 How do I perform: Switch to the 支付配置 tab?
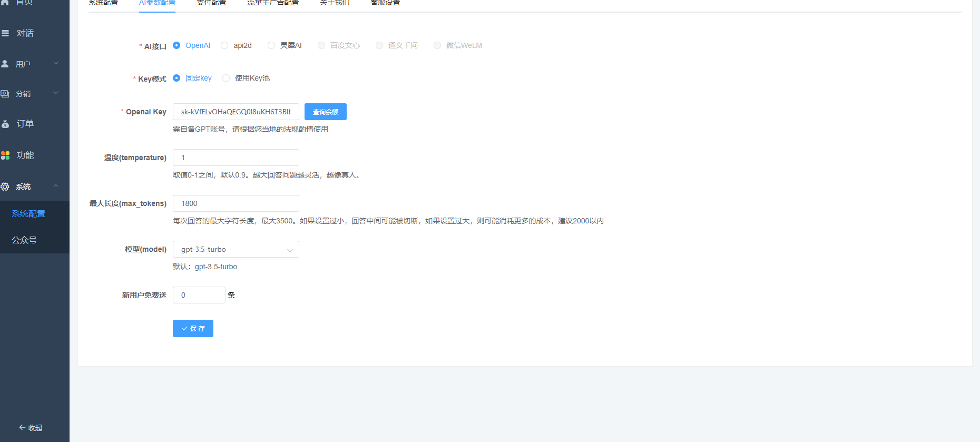pyautogui.click(x=211, y=3)
